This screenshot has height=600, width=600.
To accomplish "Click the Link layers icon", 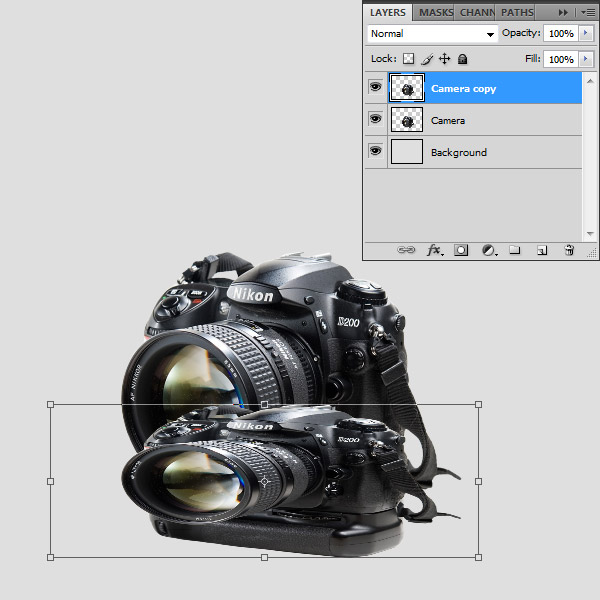I will [406, 250].
